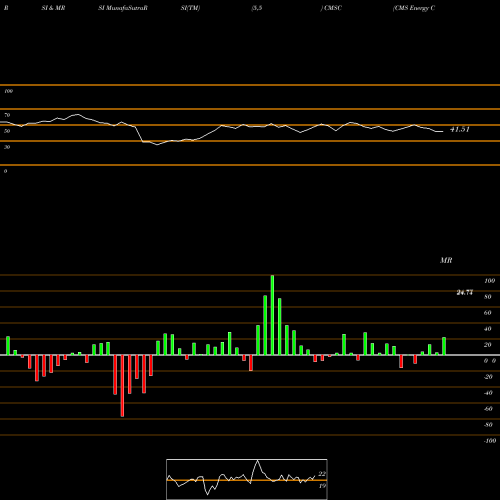500x500 pixels.
Task: Click the RSI axis label 50
Action: pyautogui.click(x=7, y=131)
